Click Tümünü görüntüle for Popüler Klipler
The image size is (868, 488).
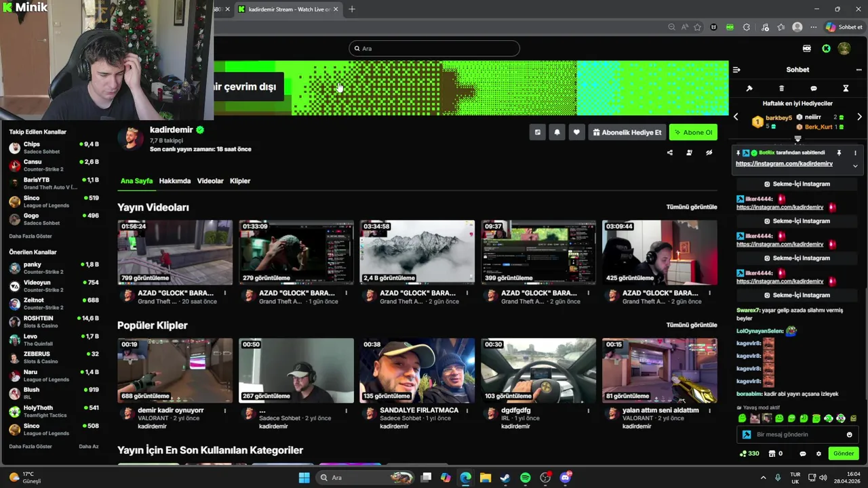click(x=692, y=325)
